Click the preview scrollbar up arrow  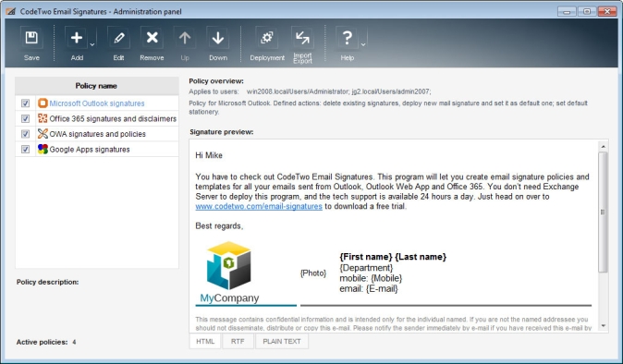pyautogui.click(x=604, y=147)
